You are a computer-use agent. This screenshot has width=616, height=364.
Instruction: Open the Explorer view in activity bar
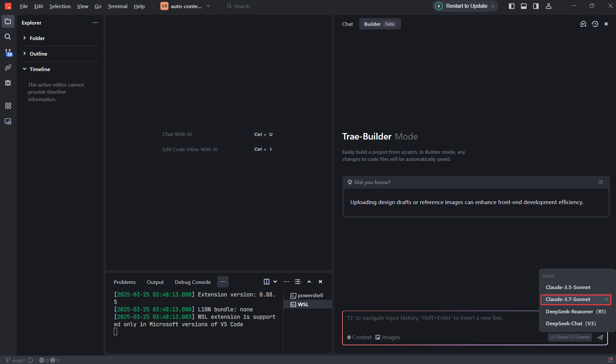8,22
